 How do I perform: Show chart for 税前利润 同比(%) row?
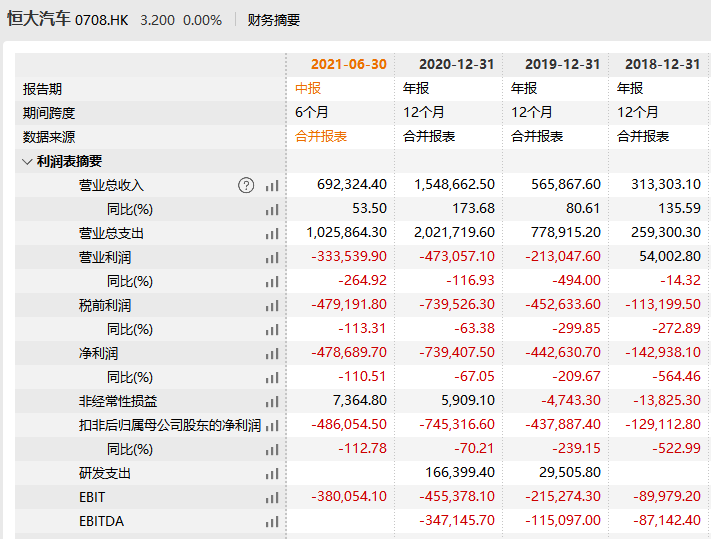[x=272, y=330]
